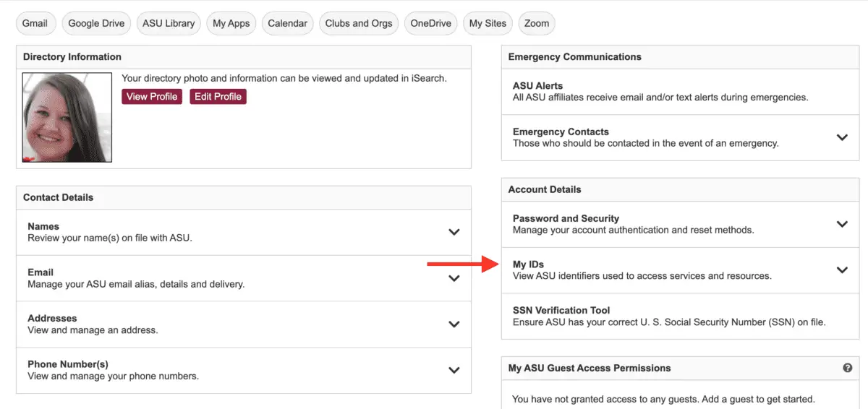Click the Edit Profile button
The image size is (868, 409).
(218, 96)
